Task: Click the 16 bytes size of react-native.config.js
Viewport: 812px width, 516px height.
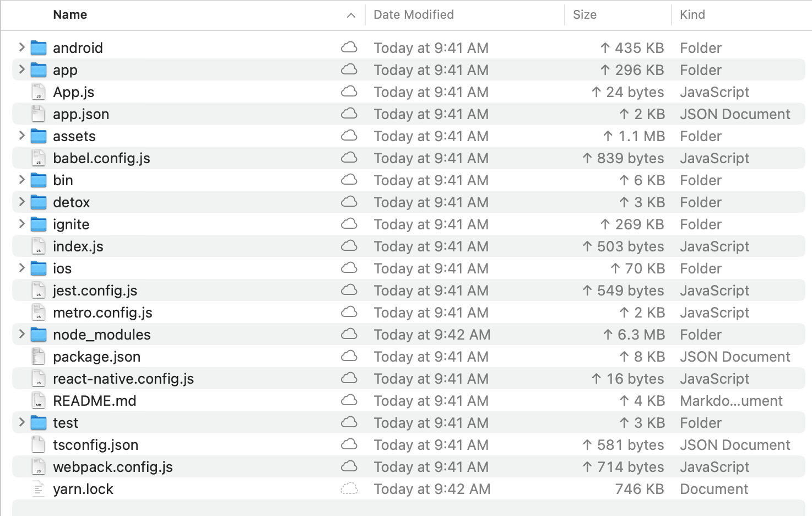Action: coord(627,379)
